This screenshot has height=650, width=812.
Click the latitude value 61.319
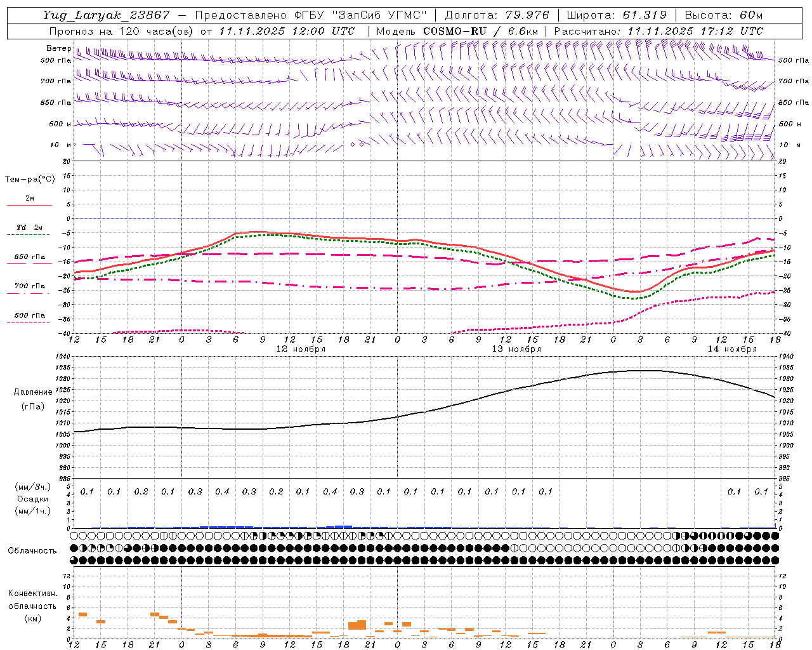[x=643, y=15]
